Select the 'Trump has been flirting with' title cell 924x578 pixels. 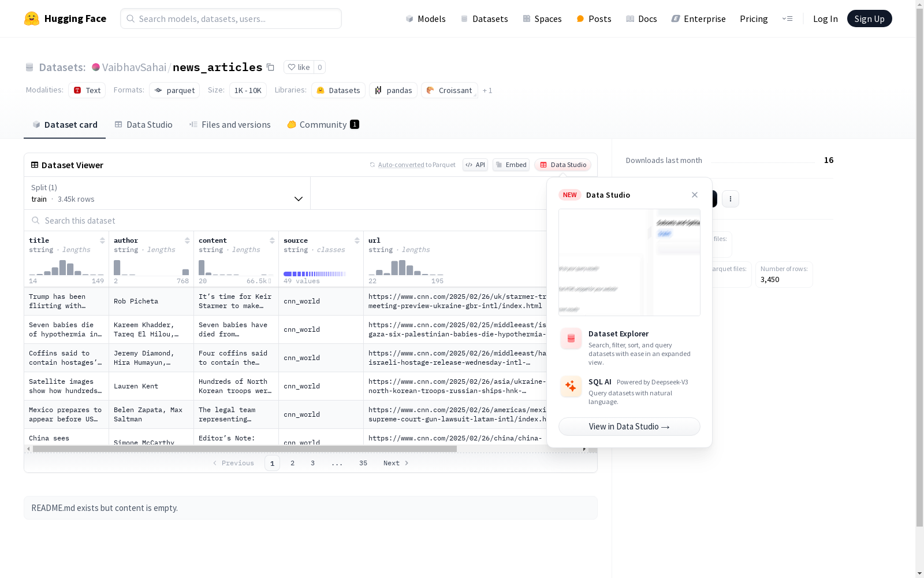pyautogui.click(x=66, y=301)
